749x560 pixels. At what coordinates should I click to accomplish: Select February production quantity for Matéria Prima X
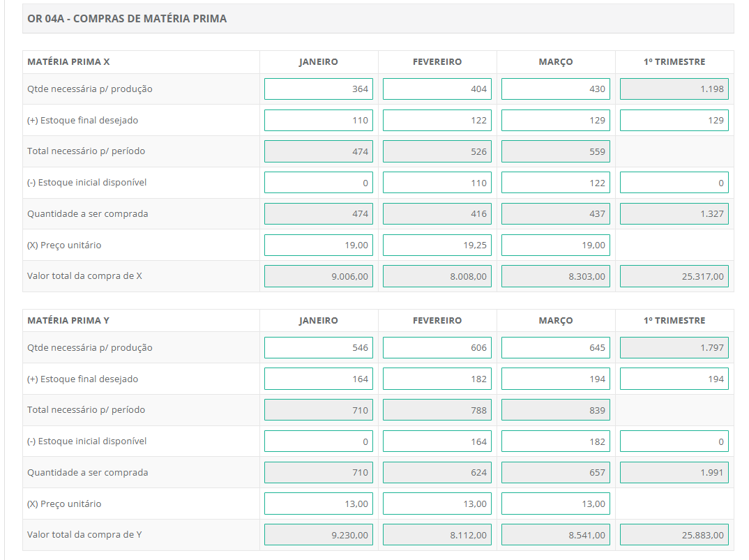(x=437, y=89)
